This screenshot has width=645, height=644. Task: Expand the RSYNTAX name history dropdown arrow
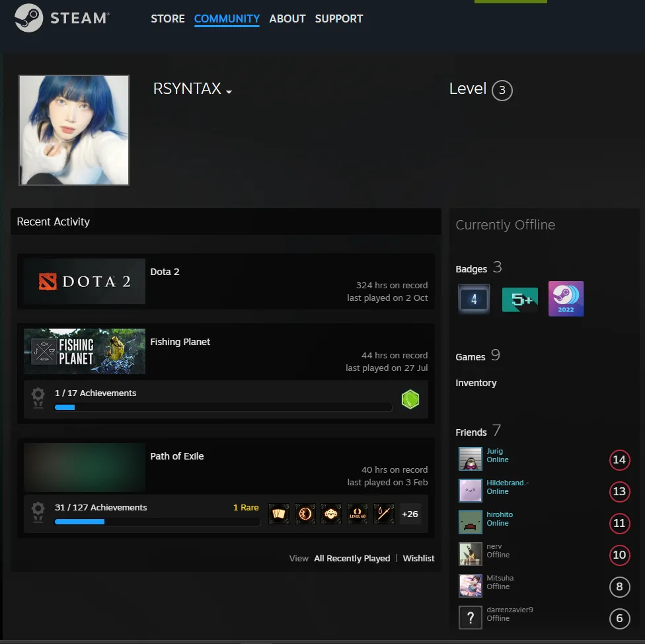click(229, 92)
